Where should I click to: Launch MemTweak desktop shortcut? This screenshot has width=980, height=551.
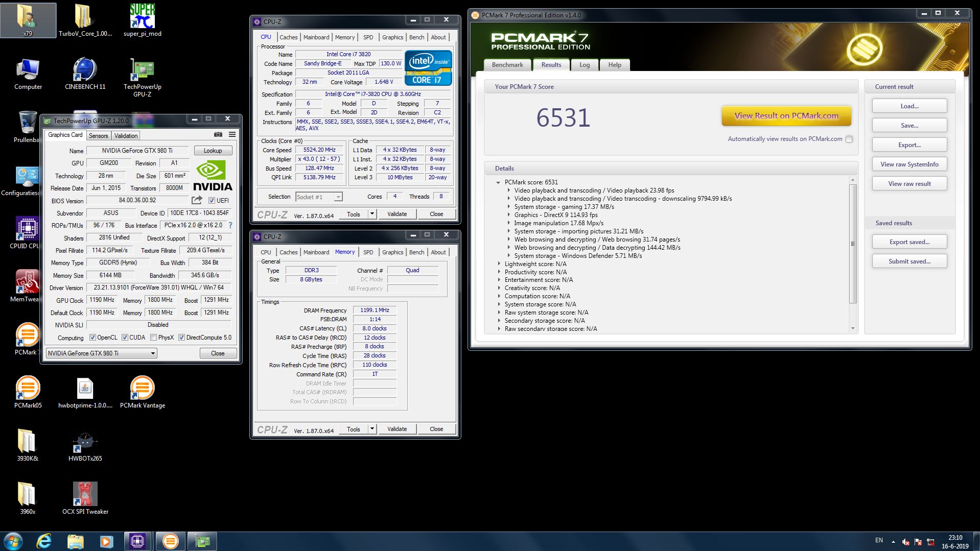coord(27,285)
